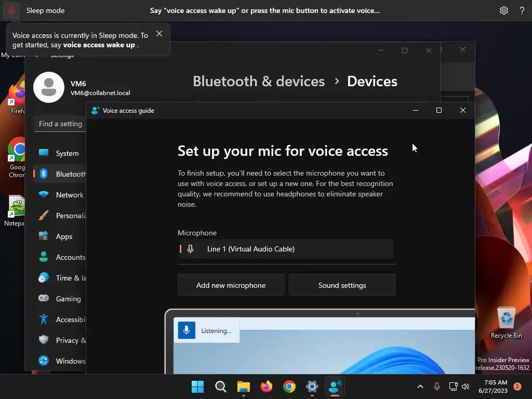This screenshot has height=399, width=532.
Task: Open voice access help question mark
Action: [522, 10]
